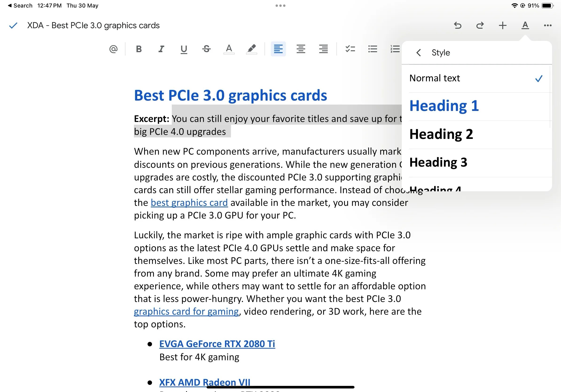
Task: Open the three-dot More options menu
Action: [x=548, y=25]
